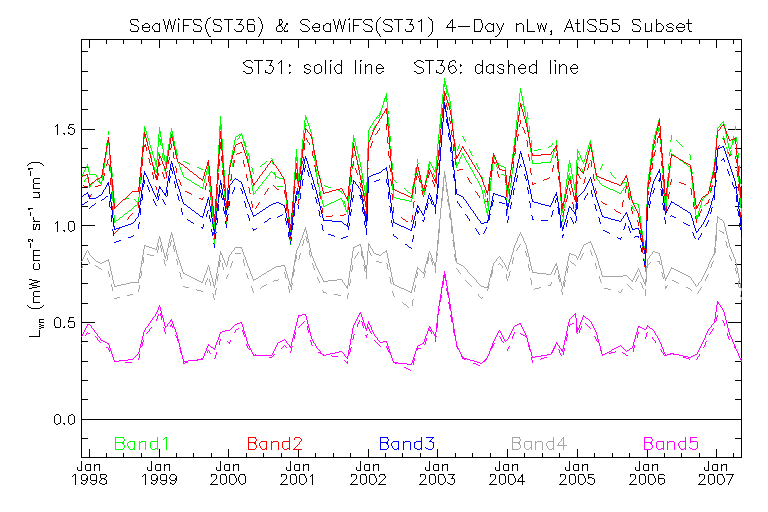
Task: Click the 'Jan 1999' x-axis label
Action: [159, 473]
